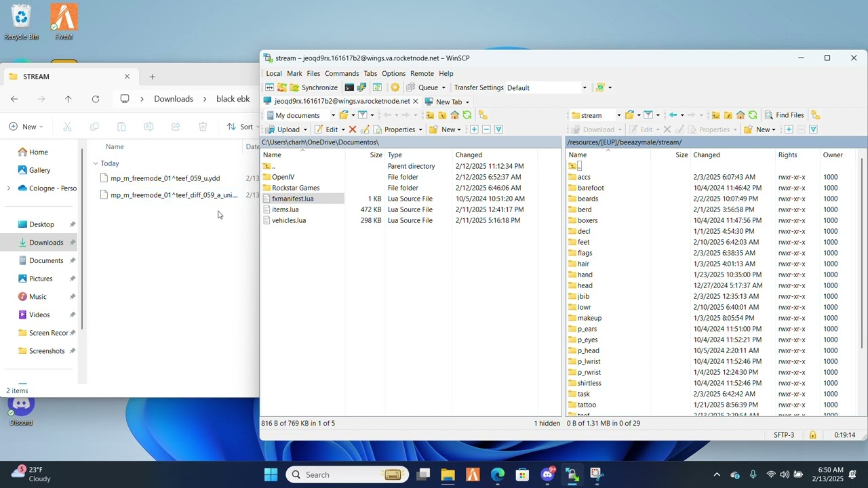Viewport: 868px width, 488px height.
Task: Click remote panel Select Files plus icon
Action: pyautogui.click(x=789, y=129)
